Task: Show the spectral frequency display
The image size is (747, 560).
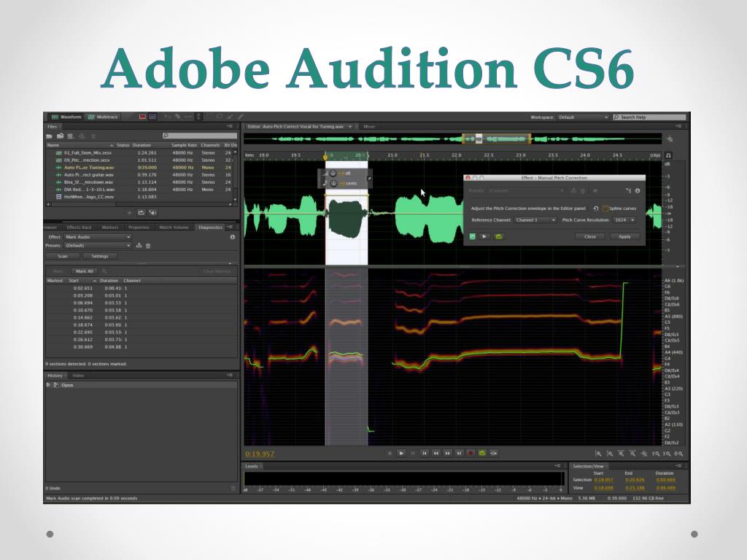Action: click(142, 117)
